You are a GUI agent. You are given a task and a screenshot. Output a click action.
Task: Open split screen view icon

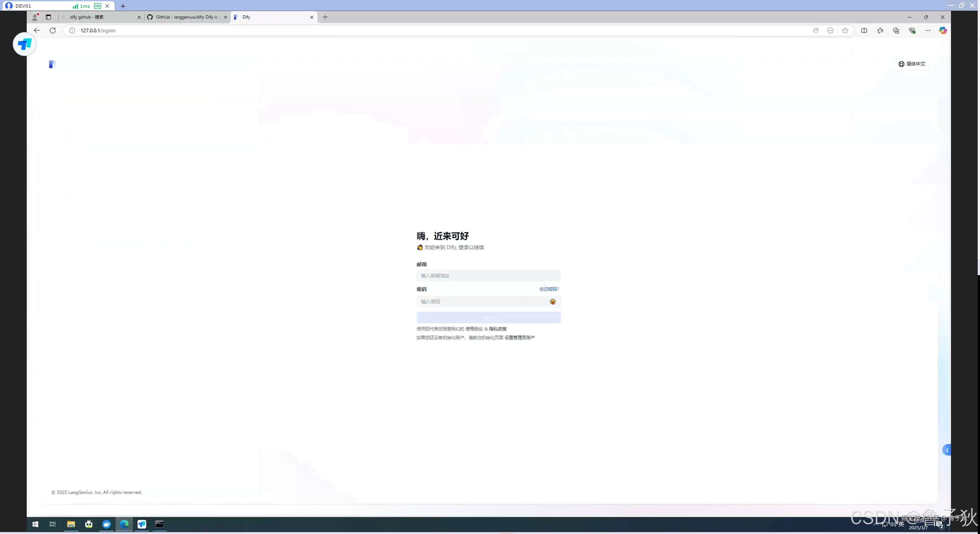pos(864,31)
